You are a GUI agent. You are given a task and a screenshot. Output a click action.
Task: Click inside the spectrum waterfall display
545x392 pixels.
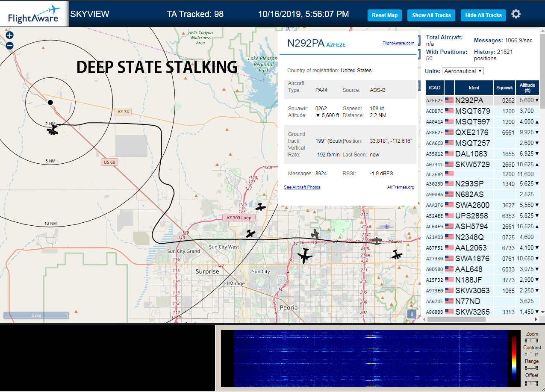pyautogui.click(x=370, y=358)
